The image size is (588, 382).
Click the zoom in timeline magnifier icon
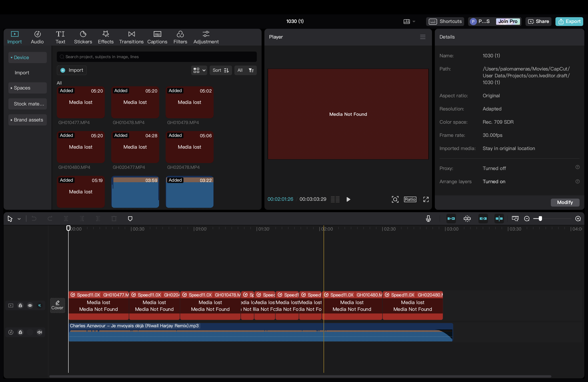click(x=578, y=219)
